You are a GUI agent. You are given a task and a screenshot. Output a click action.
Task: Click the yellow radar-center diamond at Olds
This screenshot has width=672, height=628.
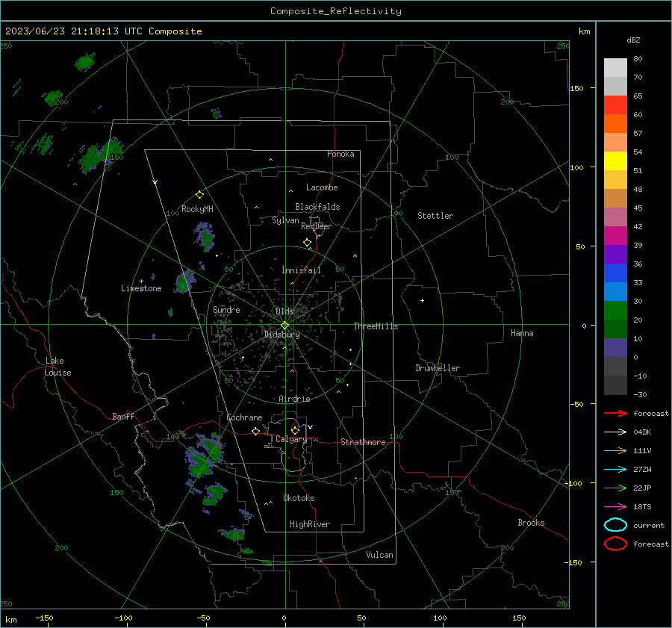[x=284, y=326]
